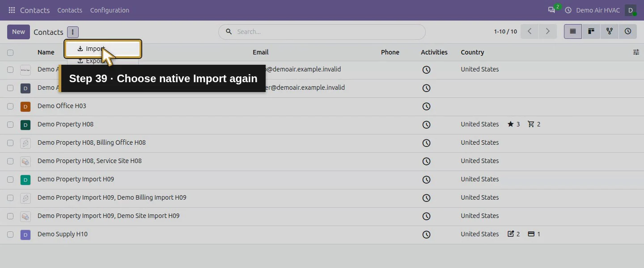Toggle the select-all header checkbox
The image size is (644, 268).
pyautogui.click(x=10, y=52)
